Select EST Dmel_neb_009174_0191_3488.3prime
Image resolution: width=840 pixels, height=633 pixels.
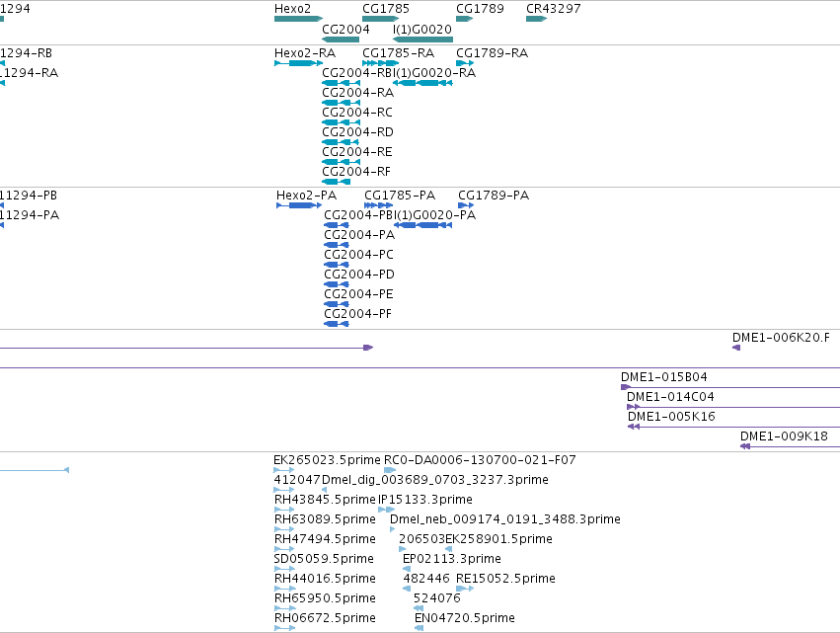pyautogui.click(x=505, y=519)
